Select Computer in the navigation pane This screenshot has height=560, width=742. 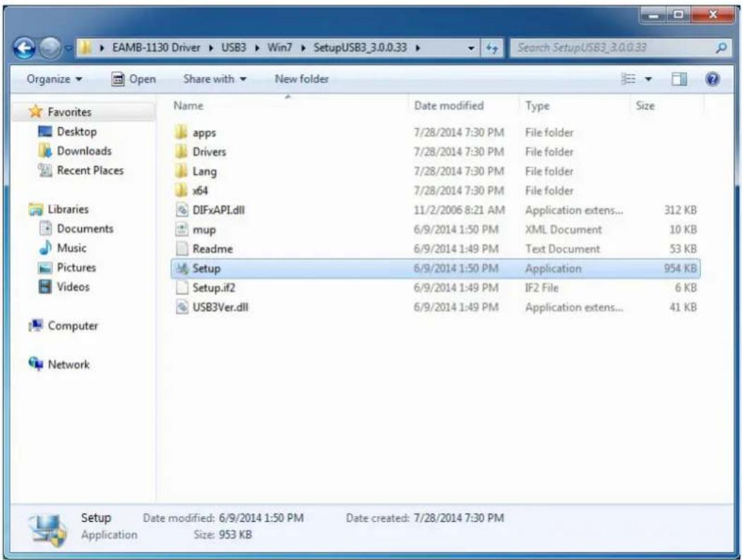click(x=73, y=326)
